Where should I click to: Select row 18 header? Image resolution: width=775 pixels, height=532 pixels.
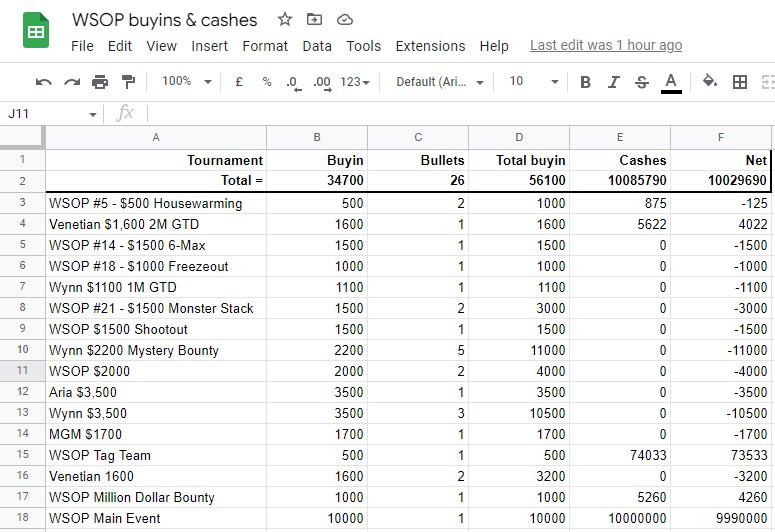[23, 518]
